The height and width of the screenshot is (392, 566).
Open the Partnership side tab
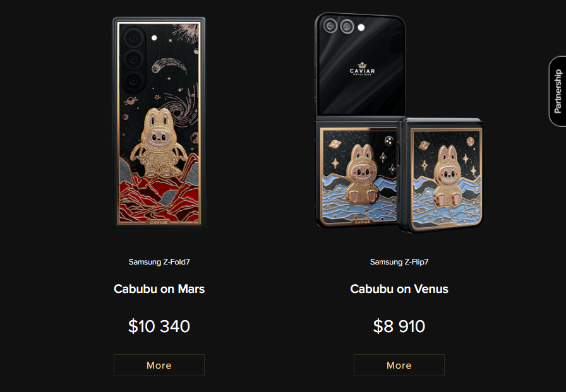[x=557, y=92]
